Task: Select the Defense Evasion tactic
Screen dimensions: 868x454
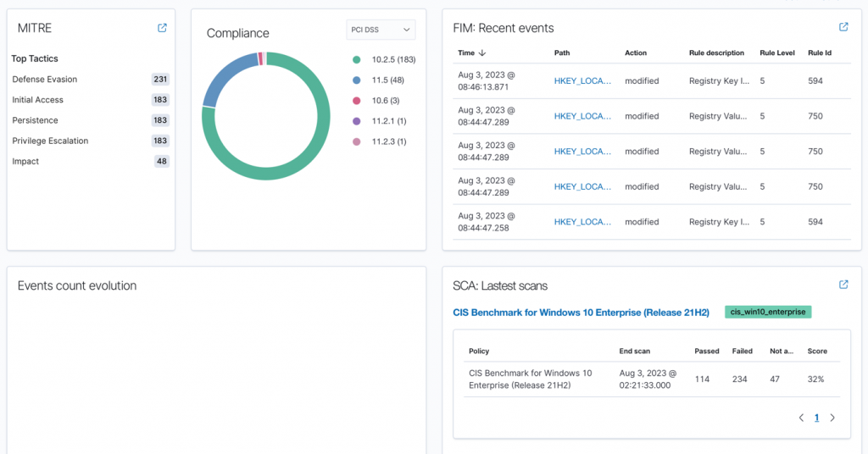Action: [45, 80]
